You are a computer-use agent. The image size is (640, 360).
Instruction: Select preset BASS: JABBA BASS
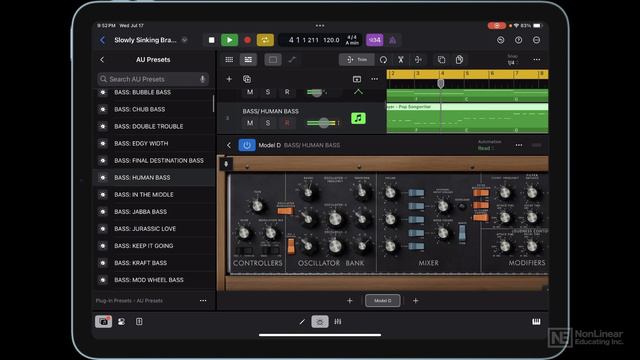[x=154, y=212]
